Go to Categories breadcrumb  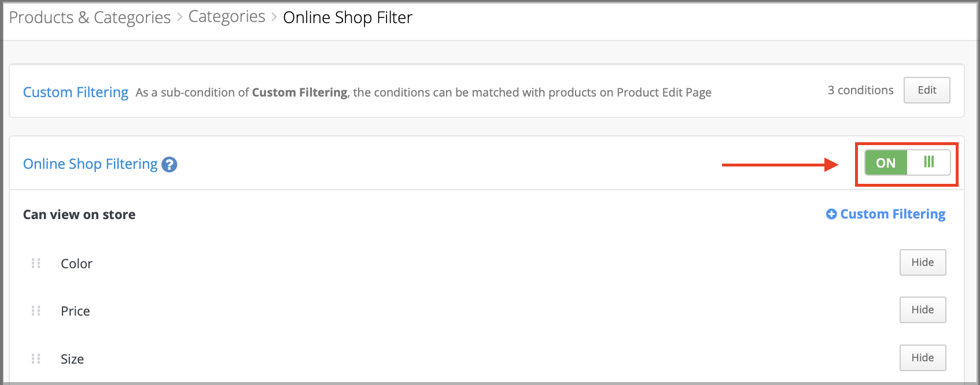(227, 17)
